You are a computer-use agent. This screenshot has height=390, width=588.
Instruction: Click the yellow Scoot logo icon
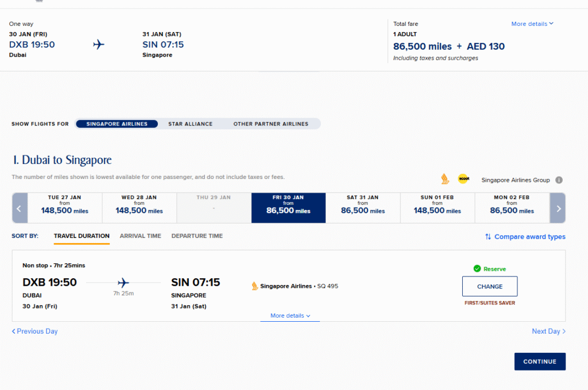463,179
